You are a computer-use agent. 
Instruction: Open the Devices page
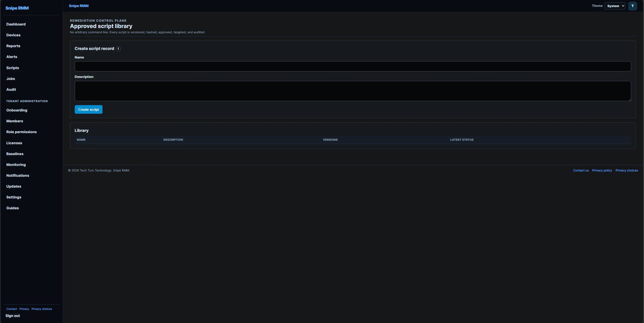pos(13,35)
